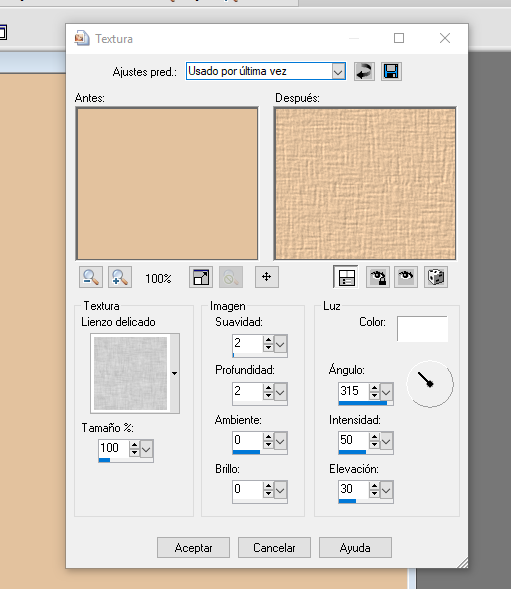The width and height of the screenshot is (511, 589).
Task: Click the Cancelar button
Action: [274, 548]
